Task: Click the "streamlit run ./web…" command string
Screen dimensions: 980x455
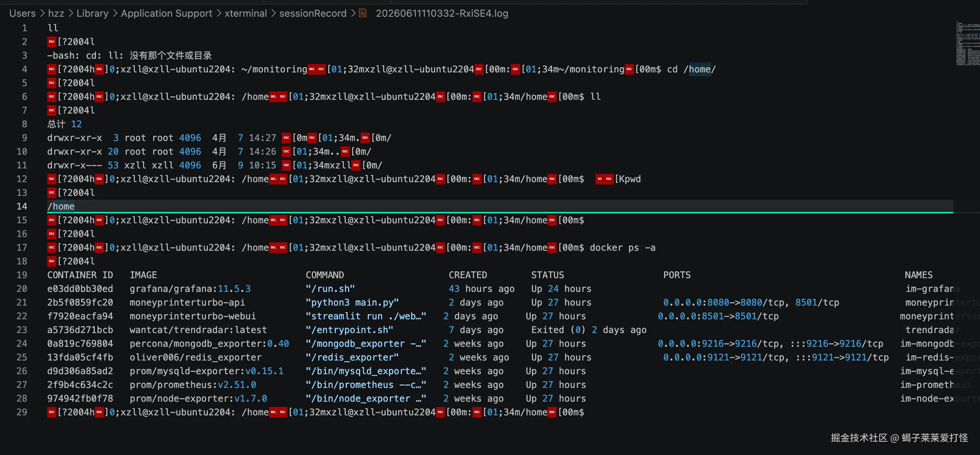Action: pos(366,316)
